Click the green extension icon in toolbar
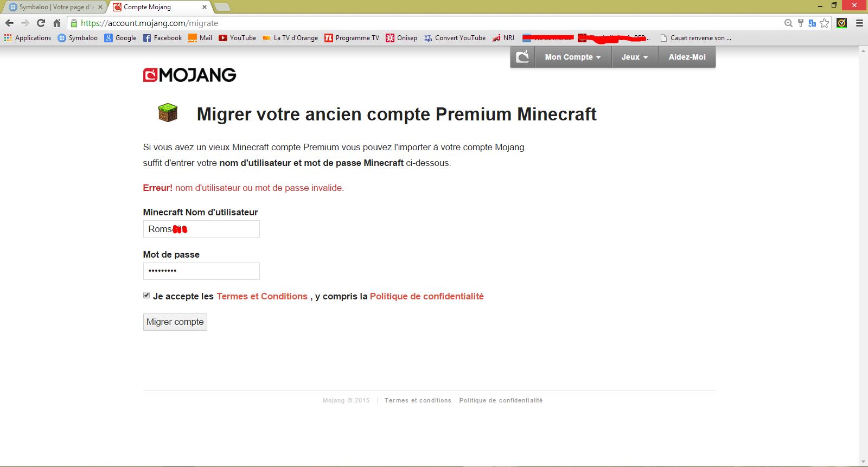868x467 pixels. (842, 23)
